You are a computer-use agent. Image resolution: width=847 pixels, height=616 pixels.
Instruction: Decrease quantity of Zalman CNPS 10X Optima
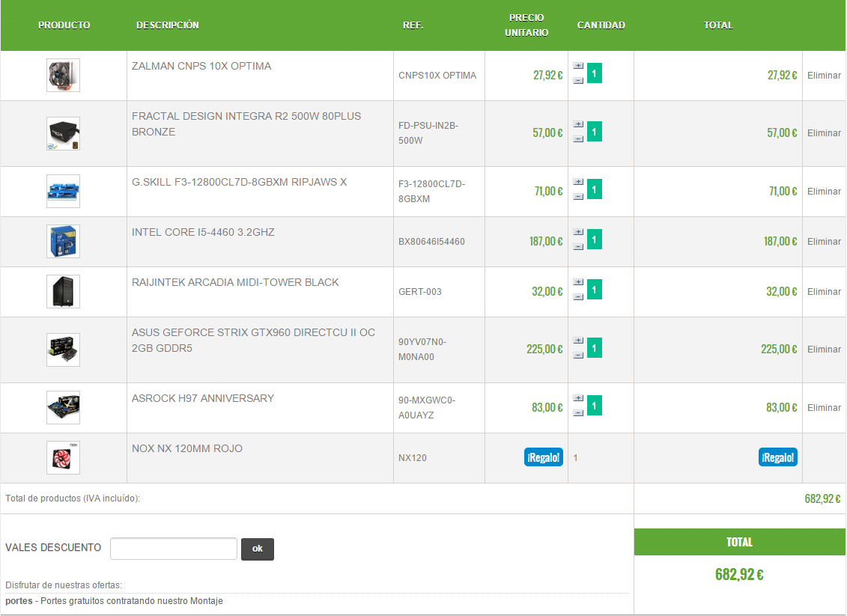tap(578, 80)
